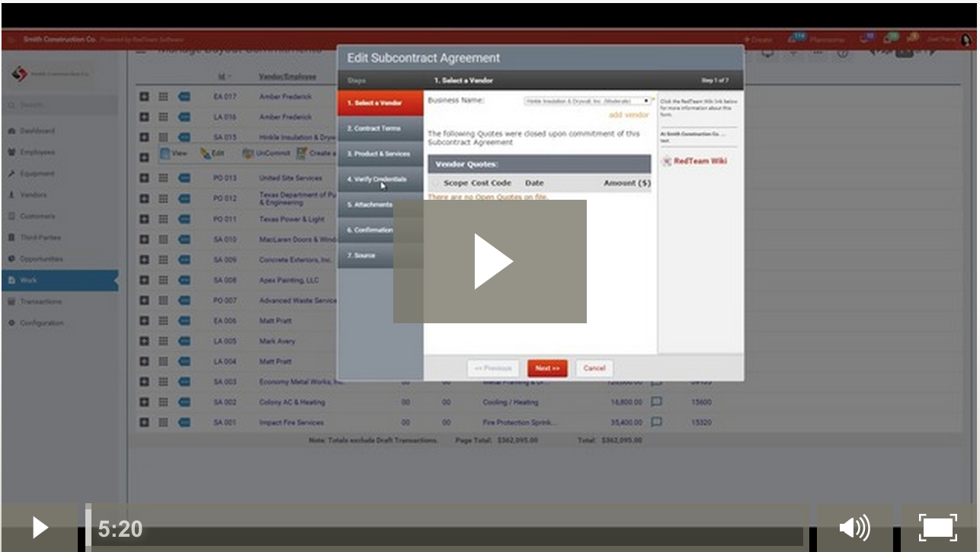980x552 pixels.
Task: Click the blue tag icon on row LA 016
Action: point(184,117)
